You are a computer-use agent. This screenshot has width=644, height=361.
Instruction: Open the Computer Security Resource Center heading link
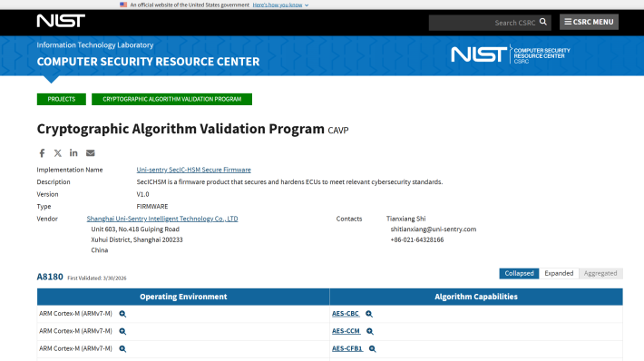pyautogui.click(x=148, y=62)
